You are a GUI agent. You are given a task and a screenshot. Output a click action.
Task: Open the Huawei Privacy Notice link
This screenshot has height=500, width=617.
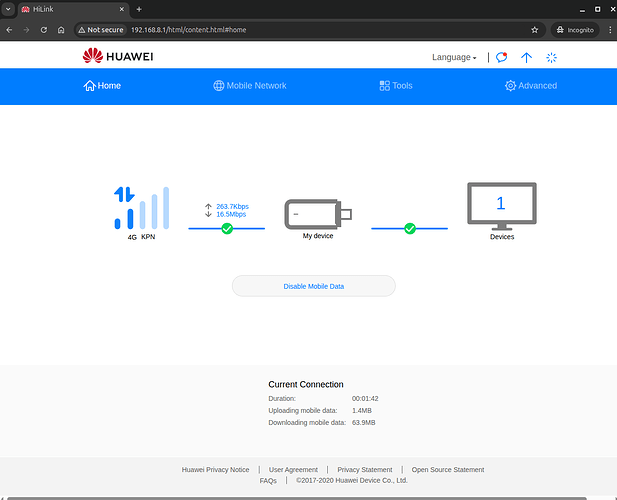click(215, 469)
